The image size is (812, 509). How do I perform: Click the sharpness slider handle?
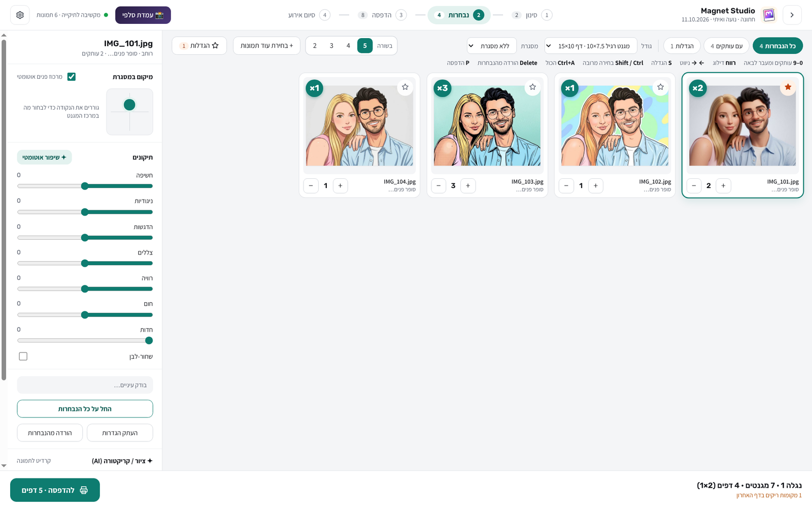coord(149,340)
